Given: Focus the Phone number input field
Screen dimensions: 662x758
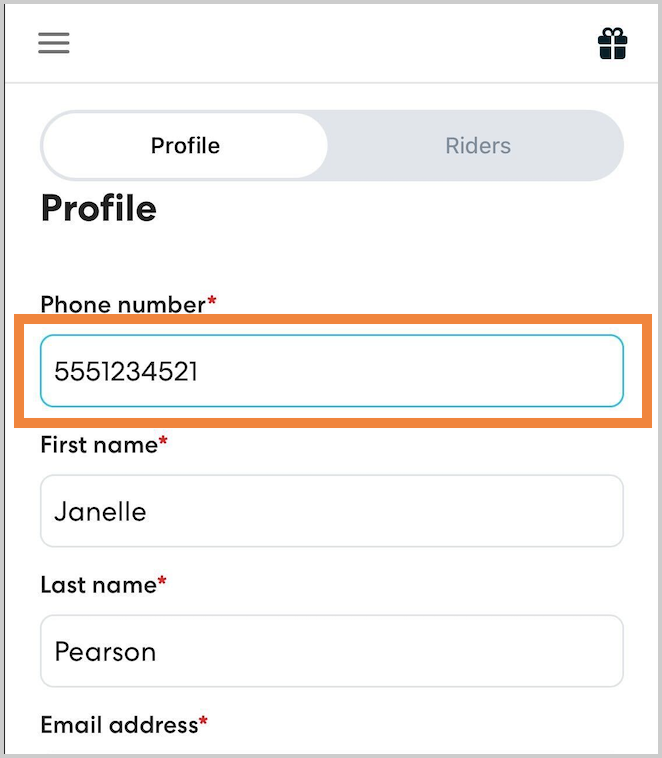Looking at the screenshot, I should point(400,371).
